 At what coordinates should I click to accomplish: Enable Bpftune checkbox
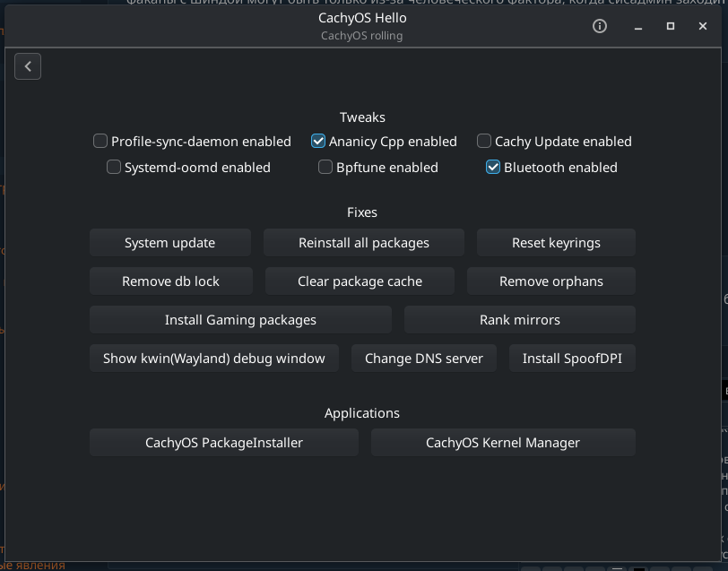coord(325,167)
